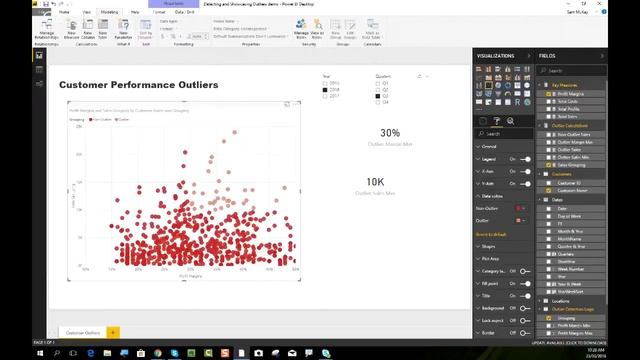Click the Undo icon in quick access toolbar
The image size is (640, 360).
[x=53, y=4]
